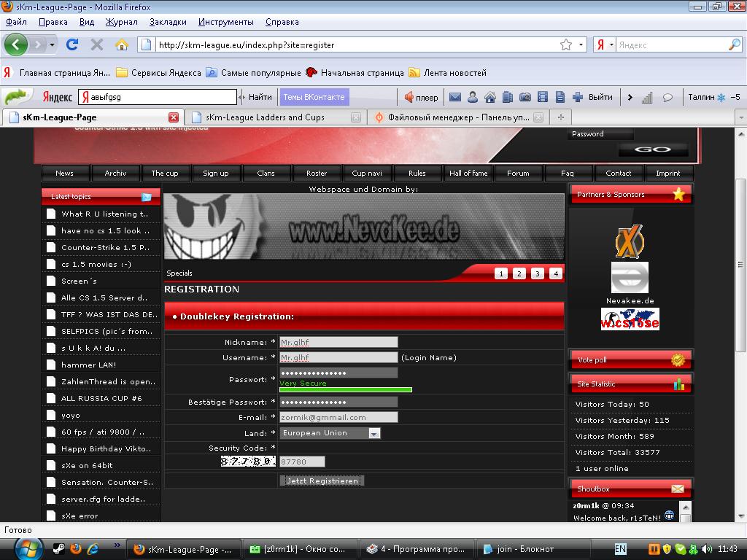Focus the Nickname input field
Viewport: 747px width, 560px height.
click(338, 343)
